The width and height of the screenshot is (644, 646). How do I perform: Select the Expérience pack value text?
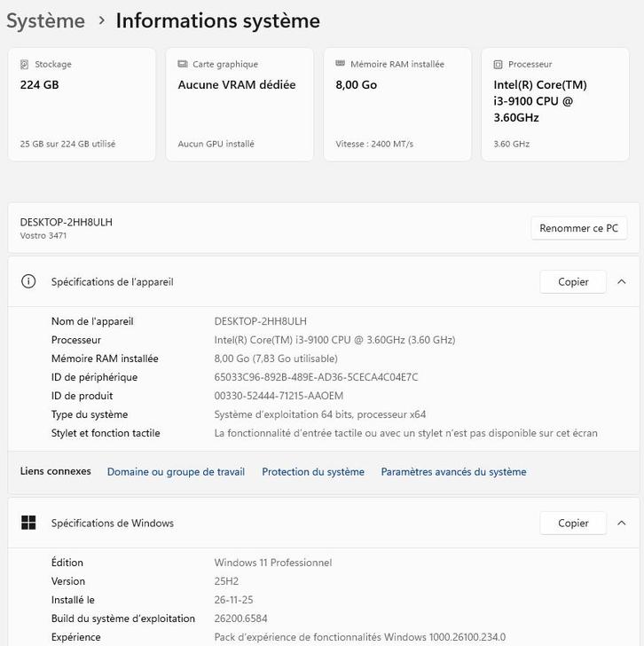(x=360, y=637)
